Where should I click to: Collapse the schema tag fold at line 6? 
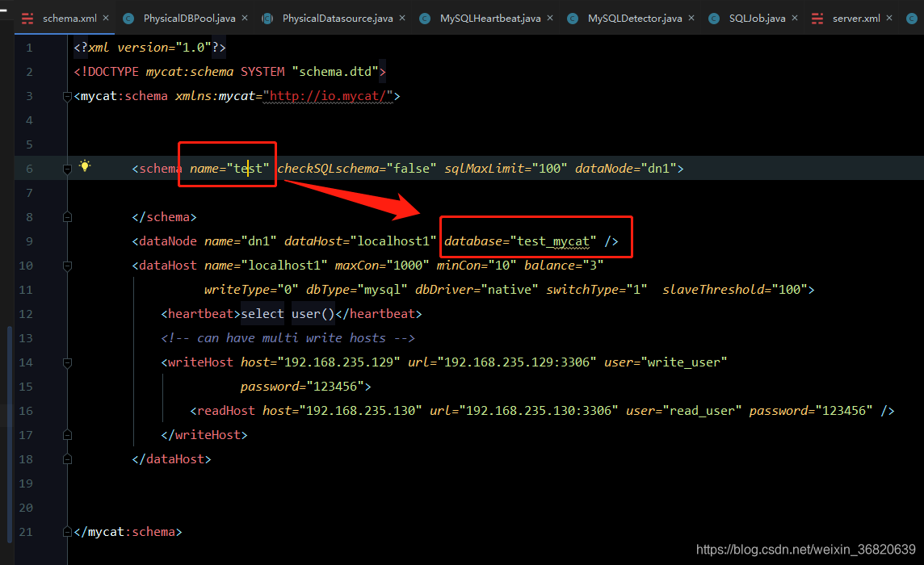point(67,169)
